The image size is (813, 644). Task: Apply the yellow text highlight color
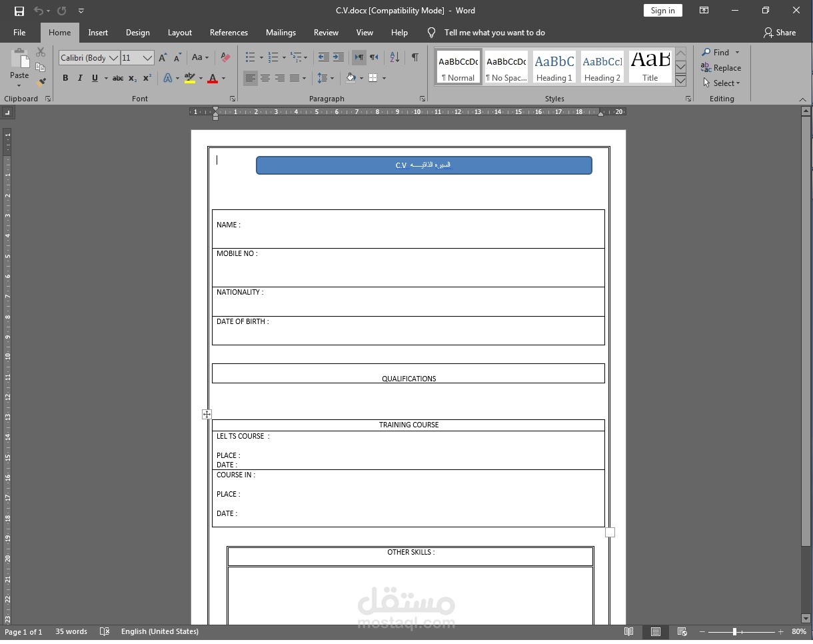[189, 78]
